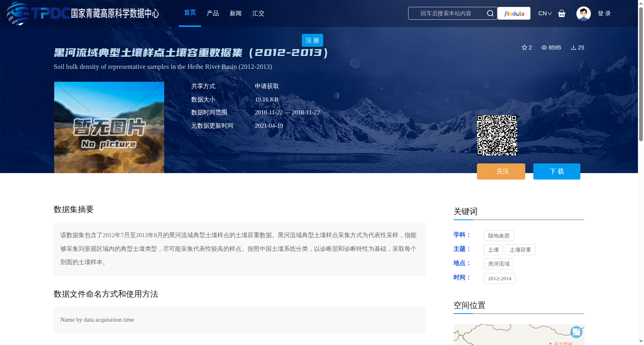This screenshot has height=345, width=644.
Task: Select the 黑河流域 keyword tag
Action: tap(499, 264)
